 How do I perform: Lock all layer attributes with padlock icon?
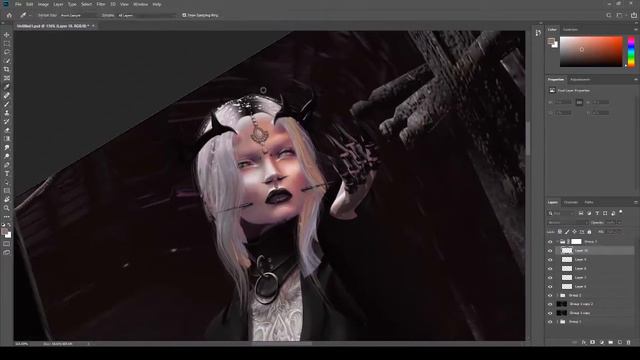[x=589, y=232]
